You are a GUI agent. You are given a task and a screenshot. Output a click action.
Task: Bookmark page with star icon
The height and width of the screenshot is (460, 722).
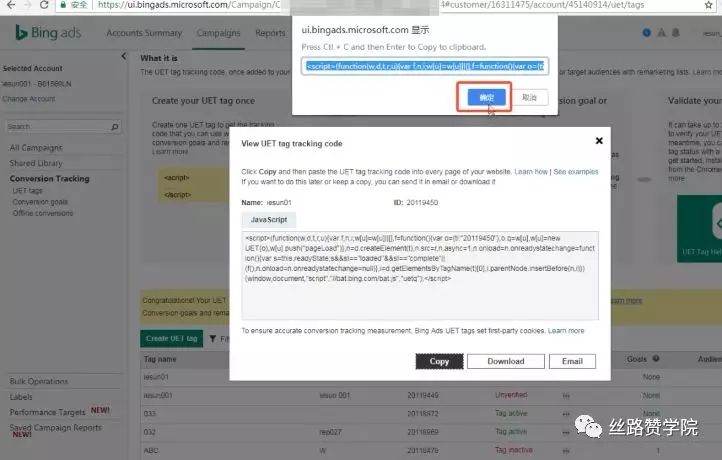[x=708, y=5]
